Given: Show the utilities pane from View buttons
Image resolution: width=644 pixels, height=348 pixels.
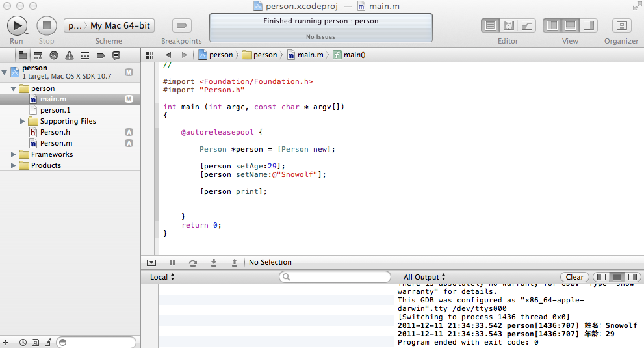Looking at the screenshot, I should [588, 25].
